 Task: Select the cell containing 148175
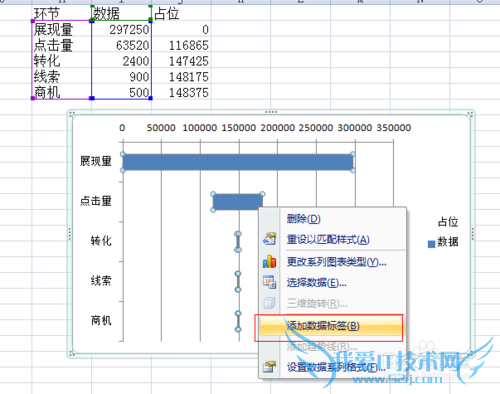[x=181, y=77]
